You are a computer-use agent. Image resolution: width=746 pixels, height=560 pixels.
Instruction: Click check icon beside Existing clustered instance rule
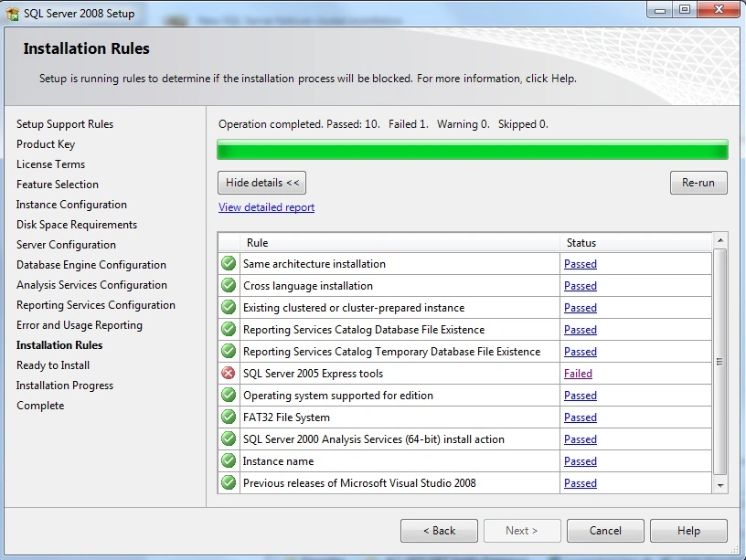coord(229,307)
